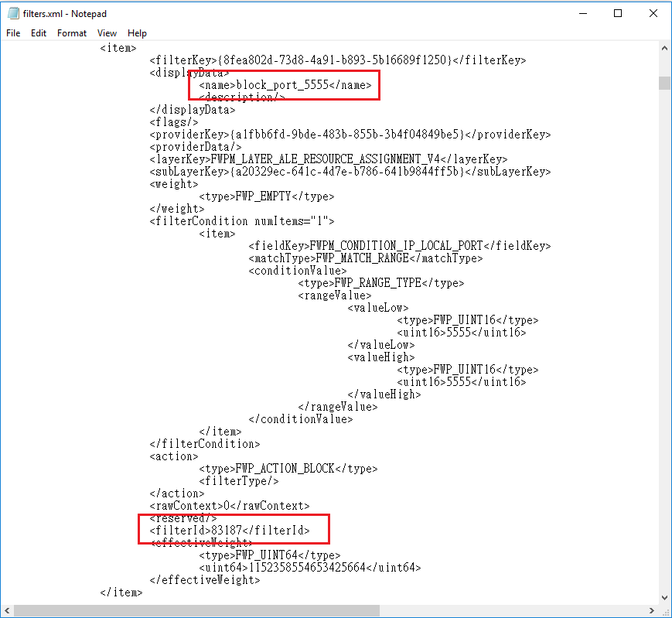Click the window resize grip corner
The image size is (672, 618).
[x=665, y=611]
